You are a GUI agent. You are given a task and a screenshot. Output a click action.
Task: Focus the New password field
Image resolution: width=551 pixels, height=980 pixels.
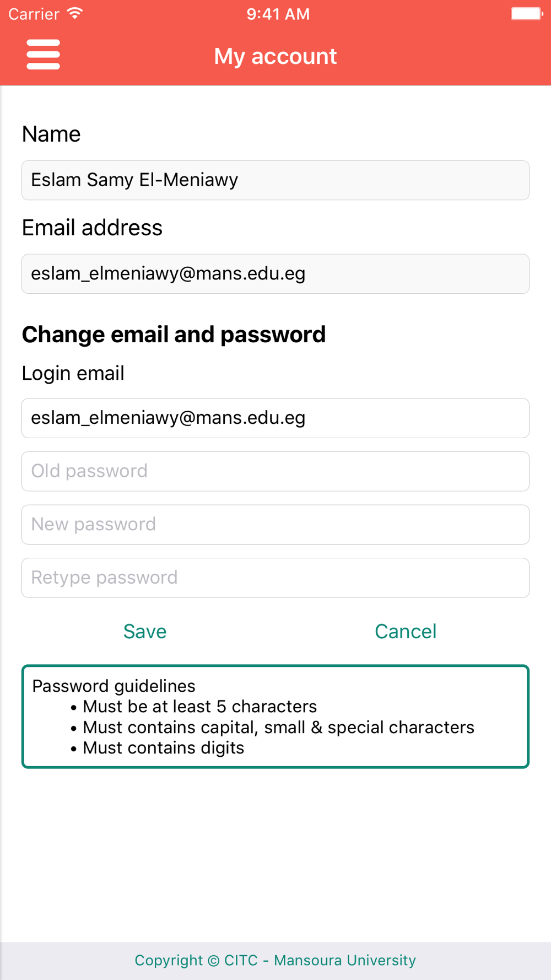click(275, 525)
